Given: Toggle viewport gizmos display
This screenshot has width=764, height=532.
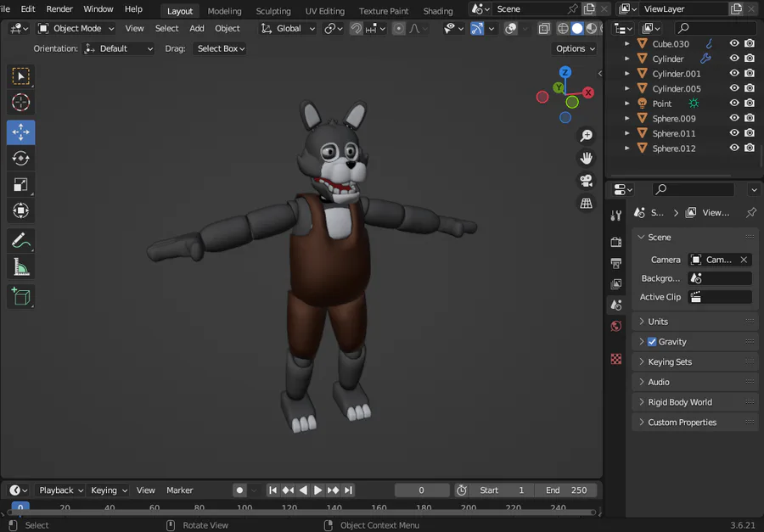Looking at the screenshot, I should point(476,29).
